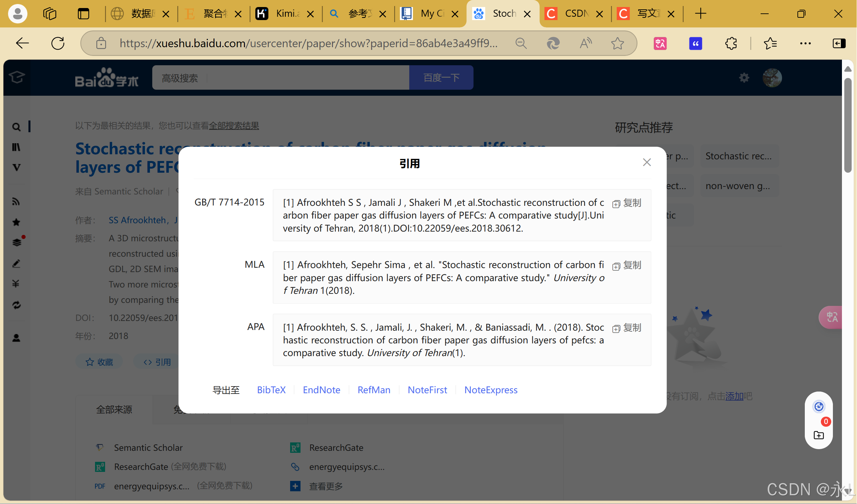The height and width of the screenshot is (504, 857).
Task: Copy the GB/T 7714-2015 citation
Action: pyautogui.click(x=627, y=203)
